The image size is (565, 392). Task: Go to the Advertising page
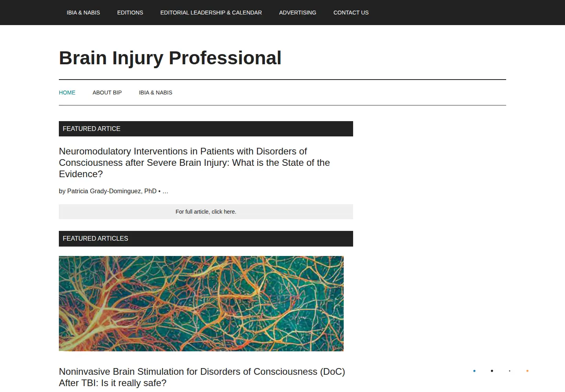[x=297, y=13]
